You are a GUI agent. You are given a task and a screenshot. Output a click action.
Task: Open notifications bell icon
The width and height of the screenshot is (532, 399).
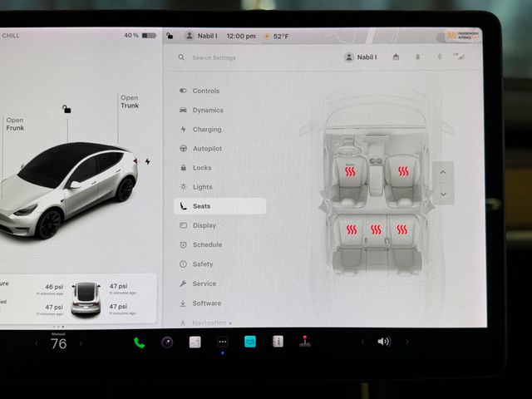[417, 57]
